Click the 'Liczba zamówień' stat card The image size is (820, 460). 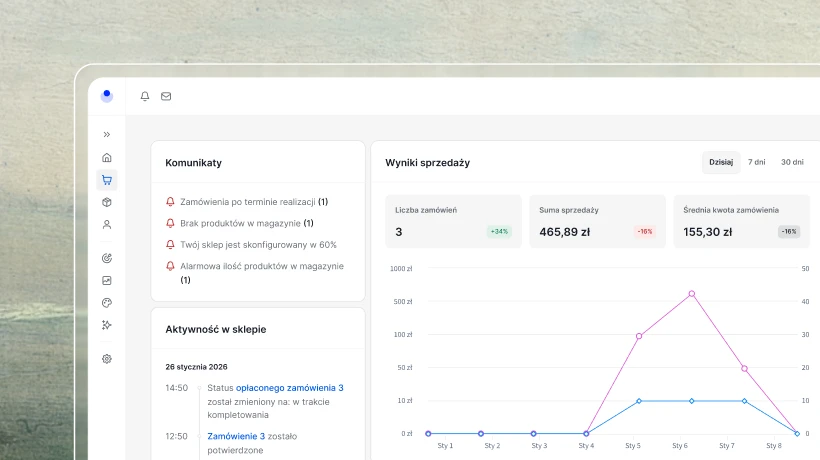coord(453,221)
